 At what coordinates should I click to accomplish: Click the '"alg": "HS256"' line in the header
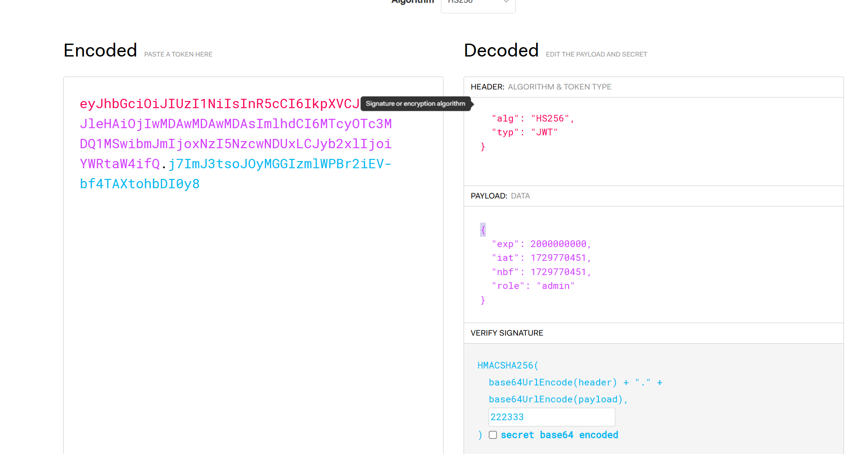pos(533,118)
